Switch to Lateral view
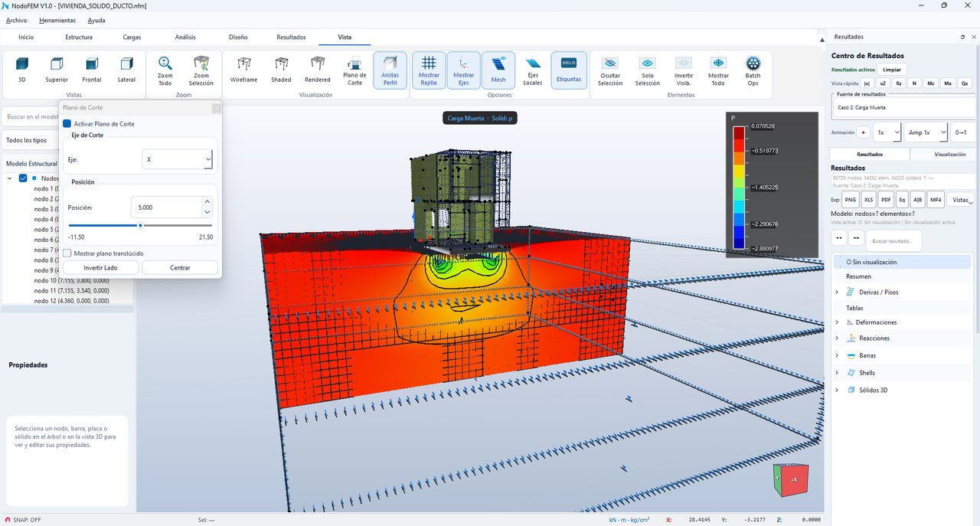 [127, 69]
